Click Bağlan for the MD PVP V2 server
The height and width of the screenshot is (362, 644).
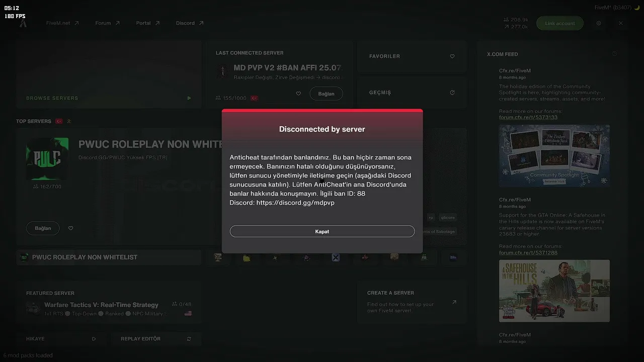pos(326,94)
